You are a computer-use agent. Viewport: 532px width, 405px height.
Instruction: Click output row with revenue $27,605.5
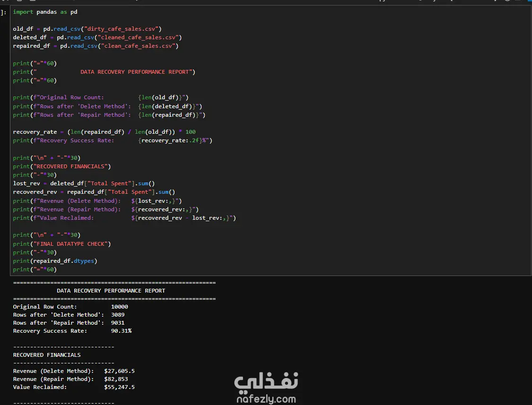pyautogui.click(x=74, y=371)
